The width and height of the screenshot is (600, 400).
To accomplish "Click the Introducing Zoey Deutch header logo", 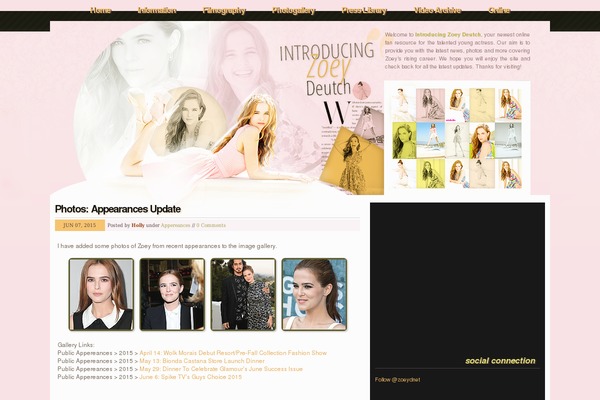I will [327, 70].
